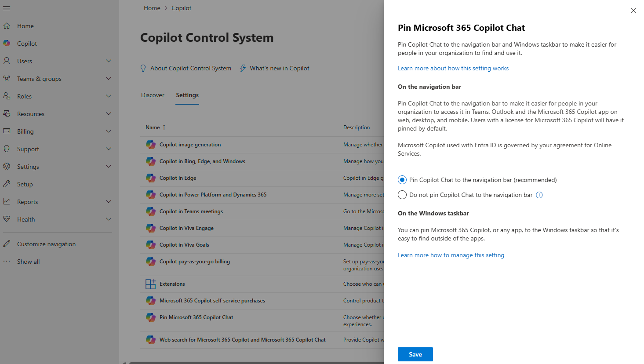Expand the Settings section chevron
The width and height of the screenshot is (644, 364).
click(109, 167)
